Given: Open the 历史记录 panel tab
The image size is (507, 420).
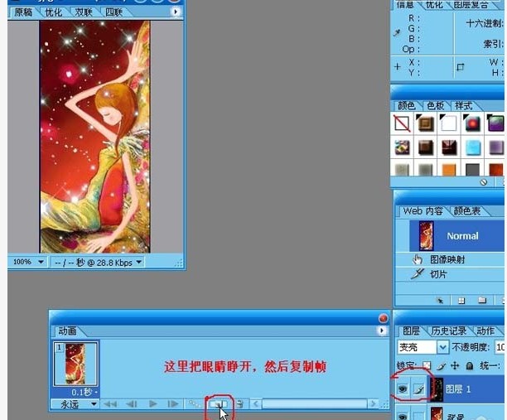Looking at the screenshot, I should click(449, 331).
